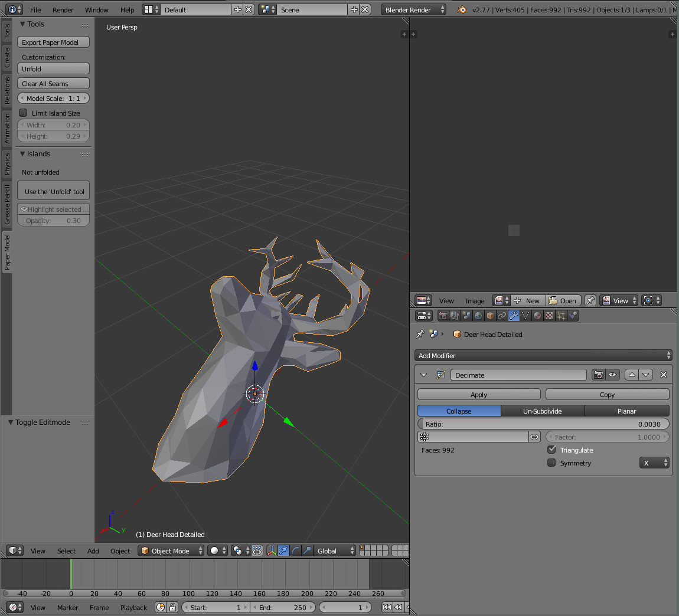Open the Add Modifier dropdown

(x=543, y=355)
